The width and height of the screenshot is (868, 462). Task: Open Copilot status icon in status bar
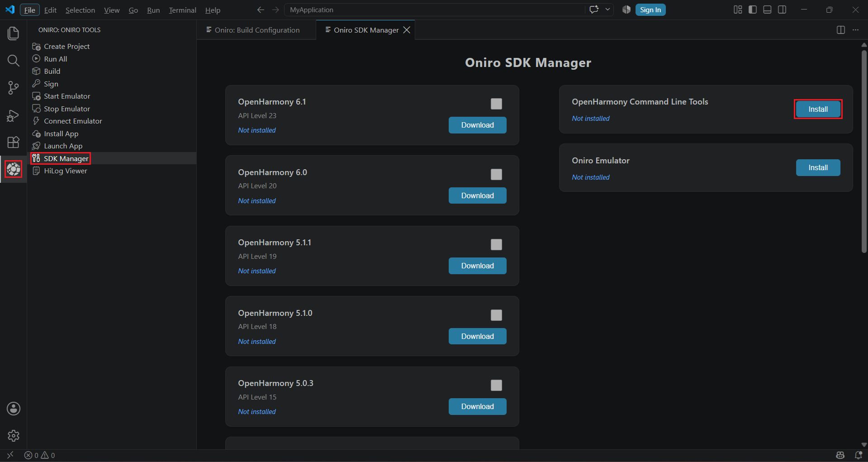point(840,455)
